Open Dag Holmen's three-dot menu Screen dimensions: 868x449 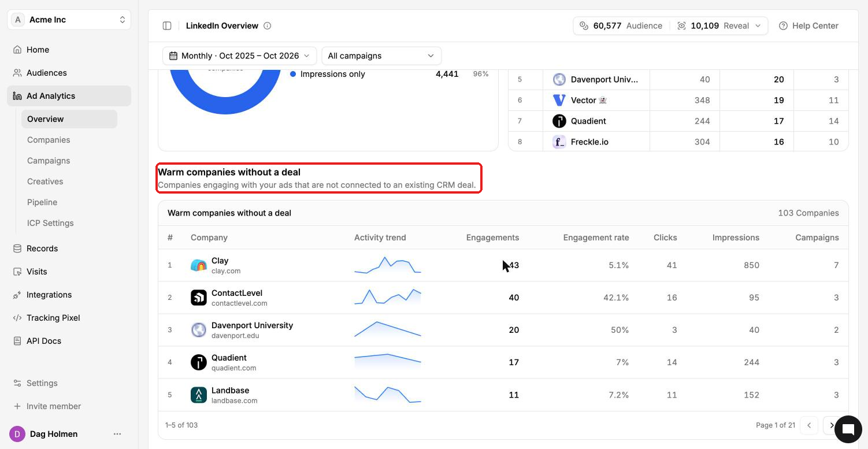click(x=117, y=434)
